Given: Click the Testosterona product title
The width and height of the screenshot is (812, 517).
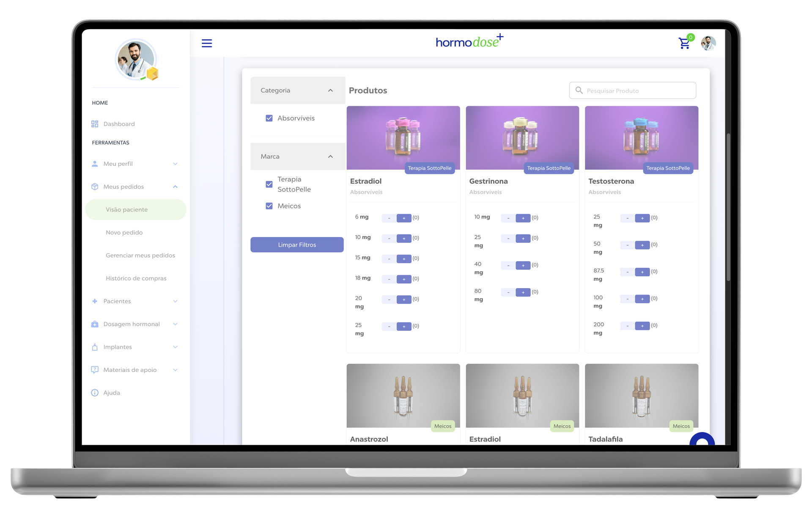Looking at the screenshot, I should (611, 181).
